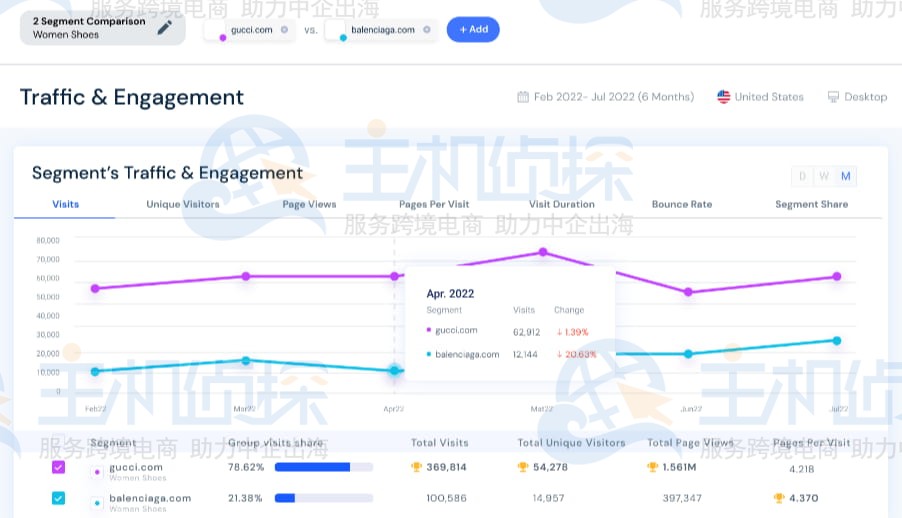Click the pencil edit icon for segment comparison
Image resolution: width=902 pixels, height=518 pixels.
point(164,28)
